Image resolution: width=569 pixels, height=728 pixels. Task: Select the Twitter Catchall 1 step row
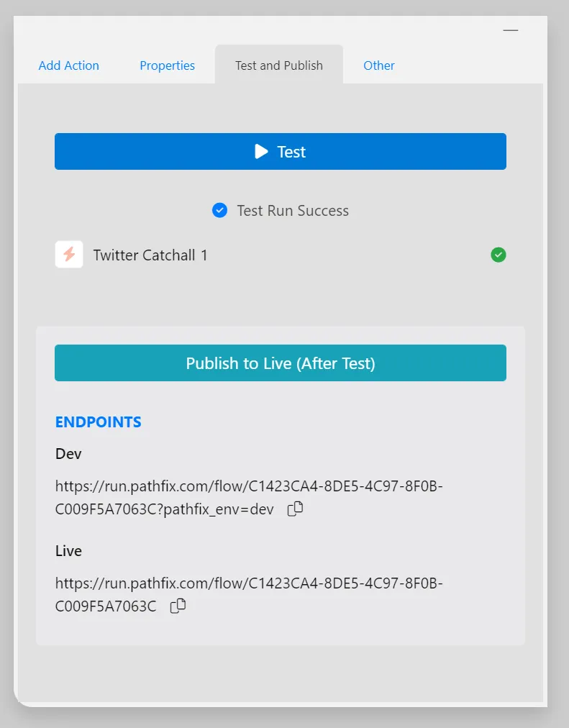tap(281, 255)
